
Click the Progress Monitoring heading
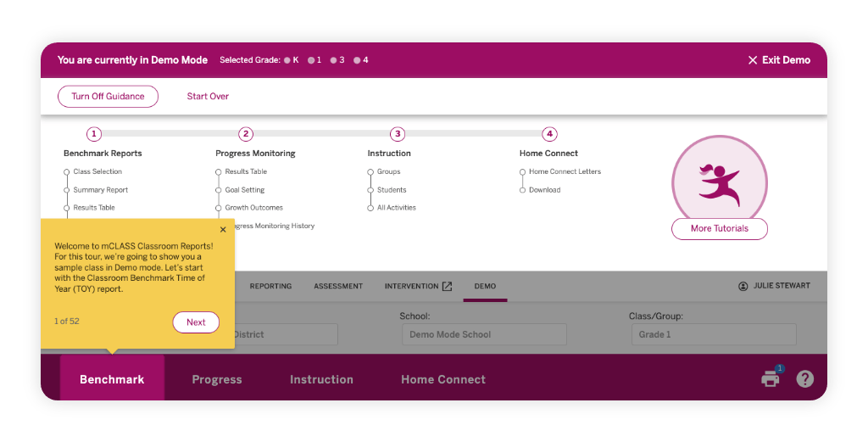[x=255, y=154]
